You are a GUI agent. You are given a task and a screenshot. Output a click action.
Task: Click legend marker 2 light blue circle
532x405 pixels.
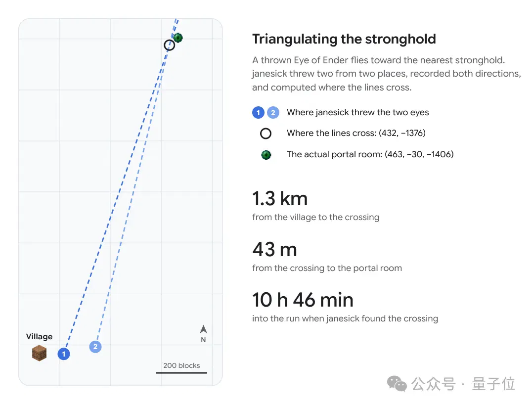[273, 112]
